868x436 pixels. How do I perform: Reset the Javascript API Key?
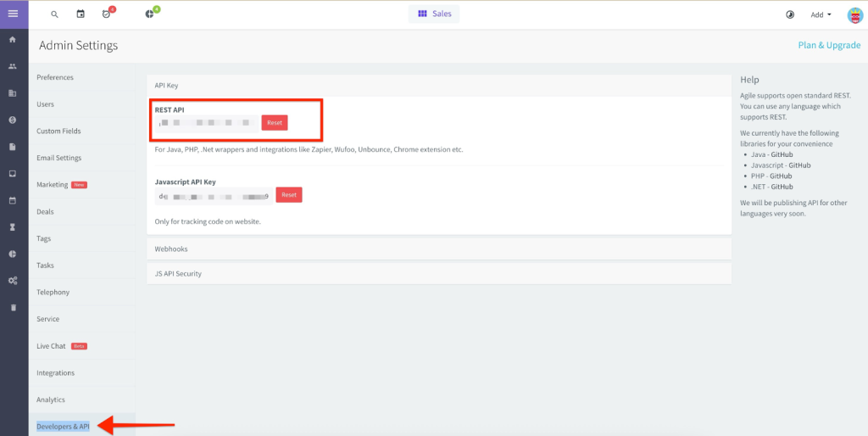coord(289,195)
